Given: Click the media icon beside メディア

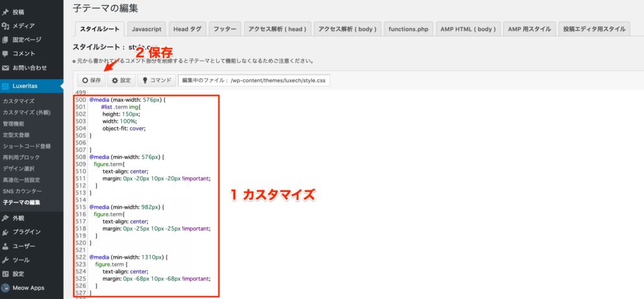Looking at the screenshot, I should click(5, 26).
